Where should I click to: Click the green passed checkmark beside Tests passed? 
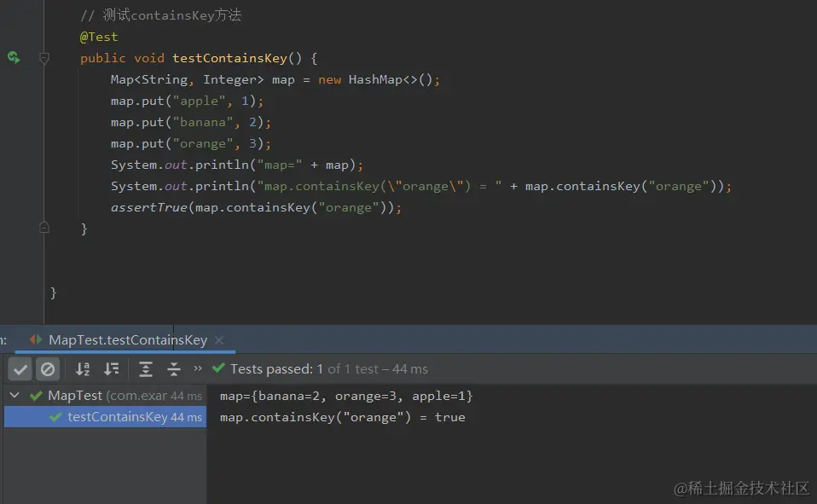tap(218, 368)
